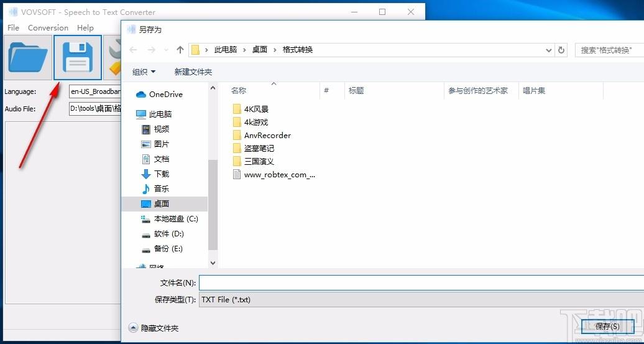Select 备份 (E:) drive
This screenshot has height=344, width=644.
tap(162, 249)
